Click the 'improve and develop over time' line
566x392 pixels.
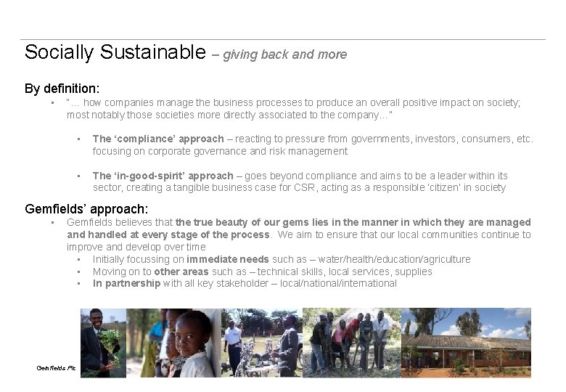coord(136,247)
